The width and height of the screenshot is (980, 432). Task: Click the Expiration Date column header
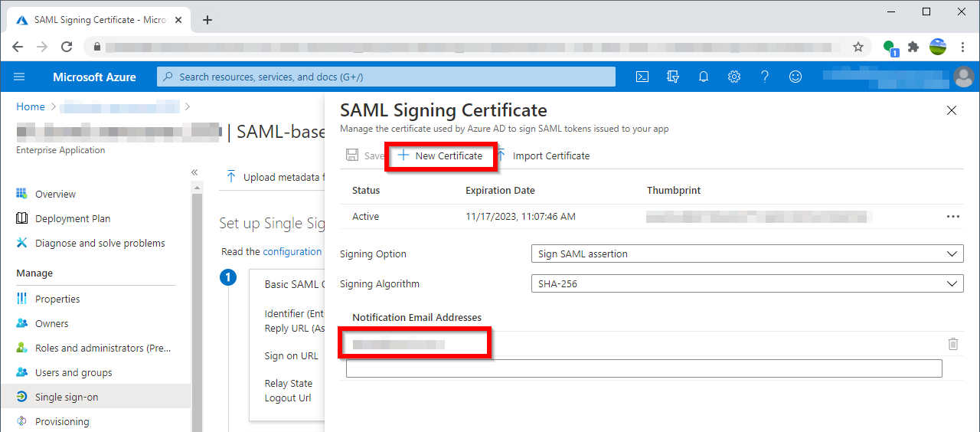click(500, 190)
